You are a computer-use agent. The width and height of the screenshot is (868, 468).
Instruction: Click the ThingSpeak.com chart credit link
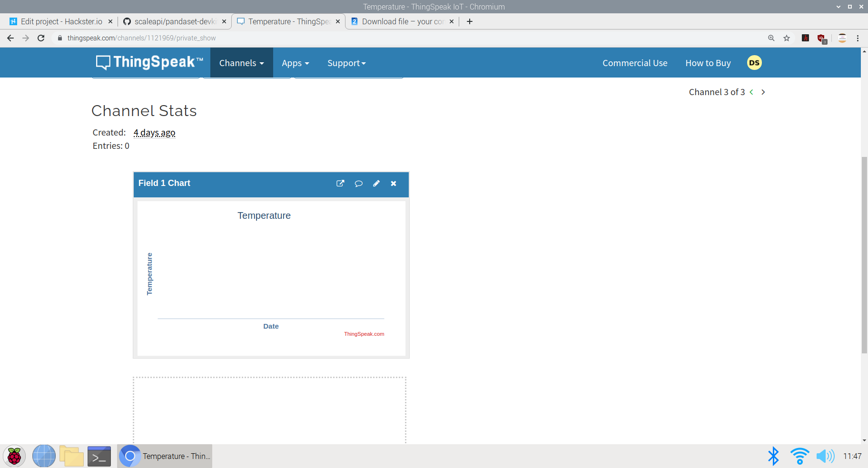[364, 334]
